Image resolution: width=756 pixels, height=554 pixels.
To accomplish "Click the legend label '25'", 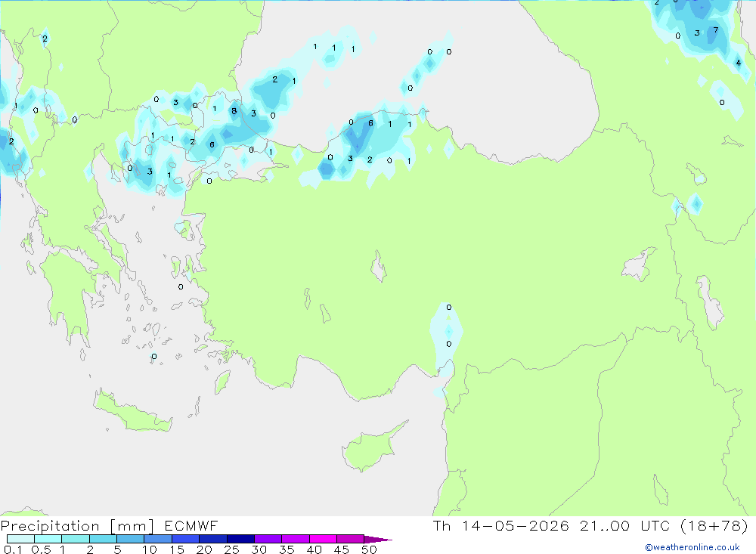I will pos(231,549).
